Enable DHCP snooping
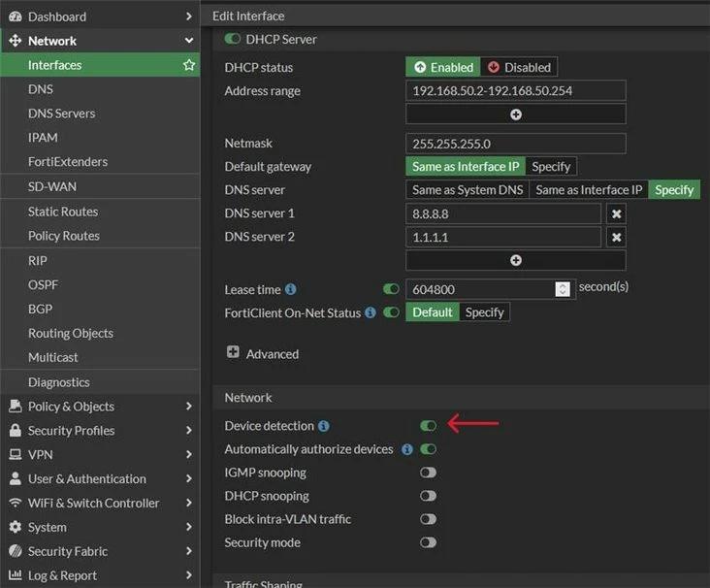 (428, 496)
